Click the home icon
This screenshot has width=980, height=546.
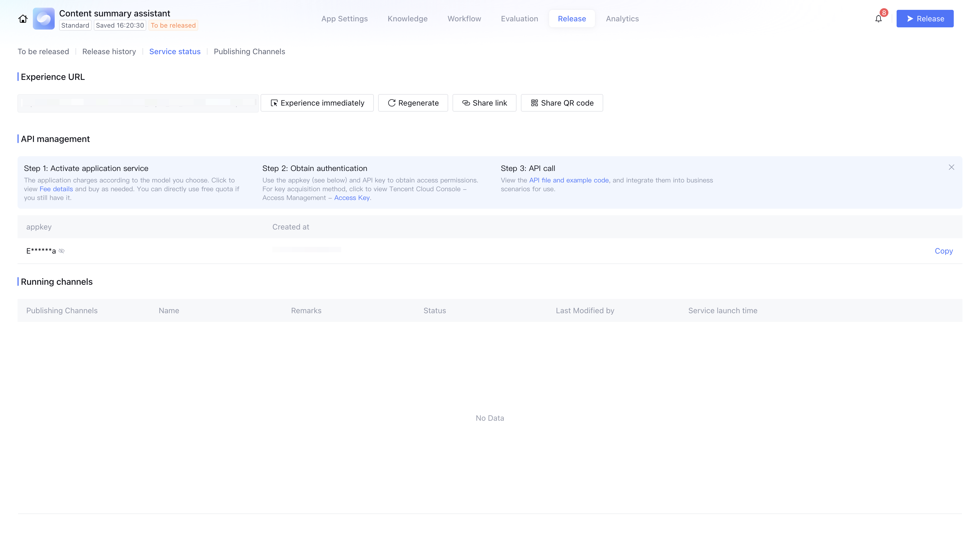pos(23,19)
